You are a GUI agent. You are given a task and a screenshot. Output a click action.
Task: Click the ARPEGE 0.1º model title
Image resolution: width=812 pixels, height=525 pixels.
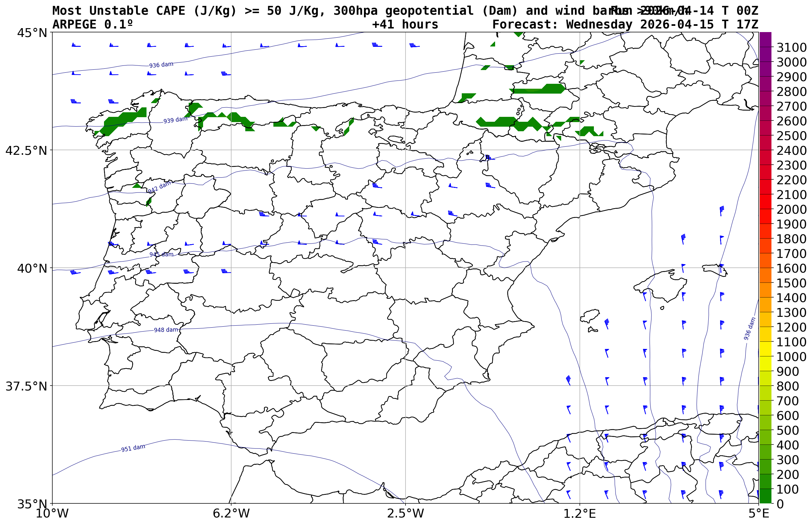[x=92, y=25]
